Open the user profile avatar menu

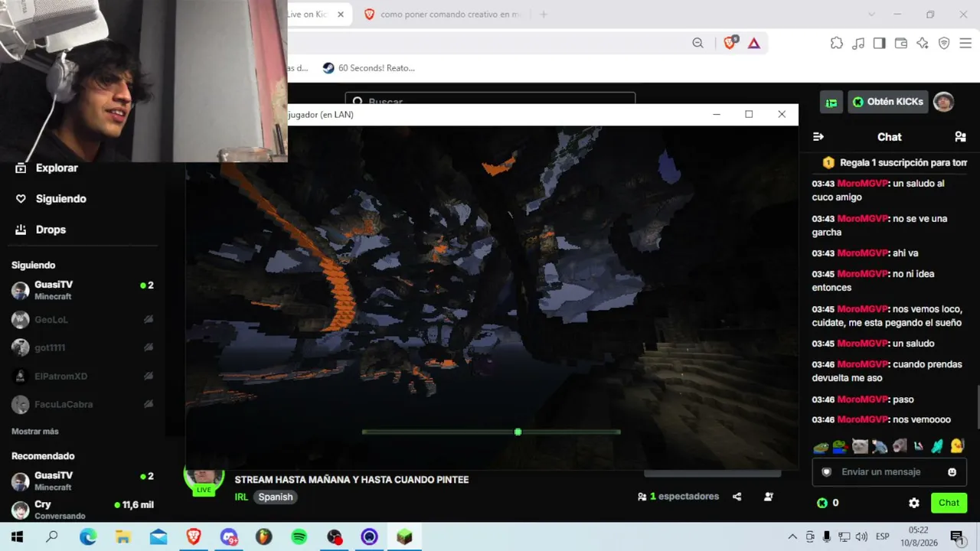[943, 102]
